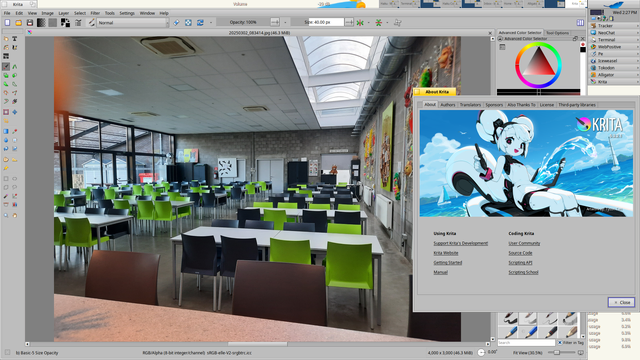This screenshot has height=360, width=640.
Task: Expand the Krita entry in Deskbar
Action: [x=637, y=82]
